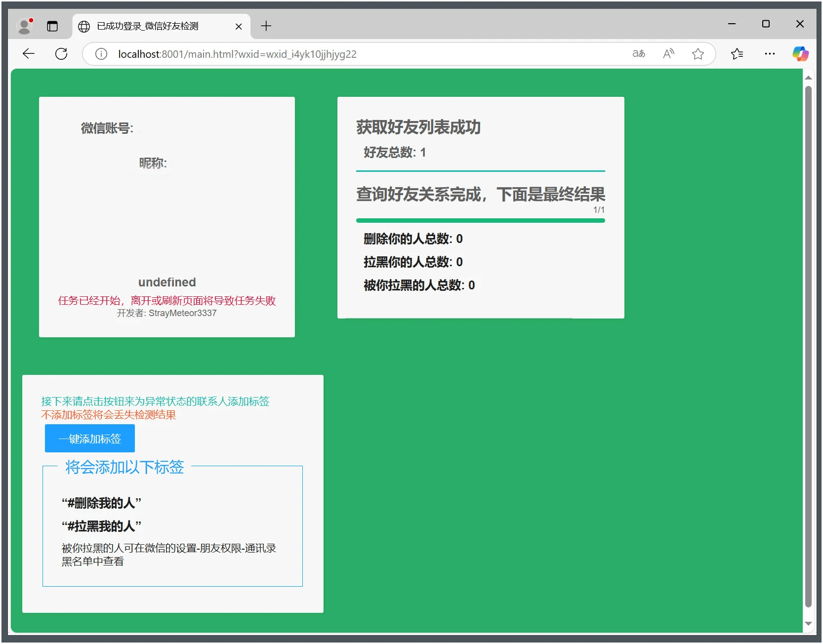The width and height of the screenshot is (823, 644).
Task: Click the localhost URL text
Action: 139,54
